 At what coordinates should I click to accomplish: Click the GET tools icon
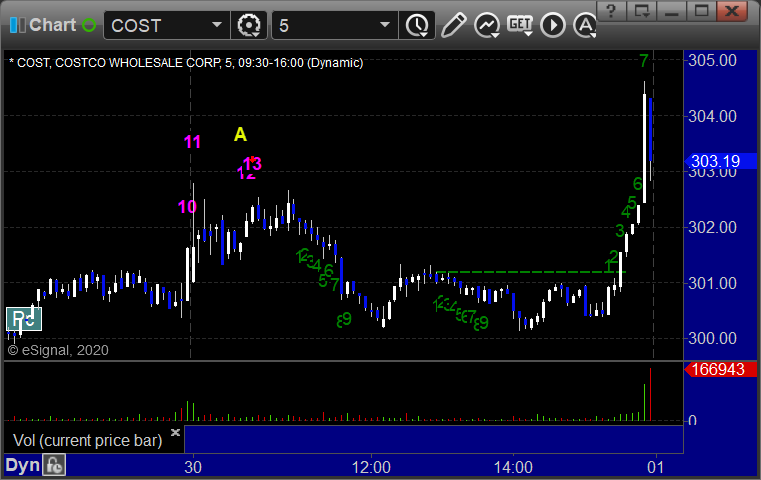tap(520, 25)
